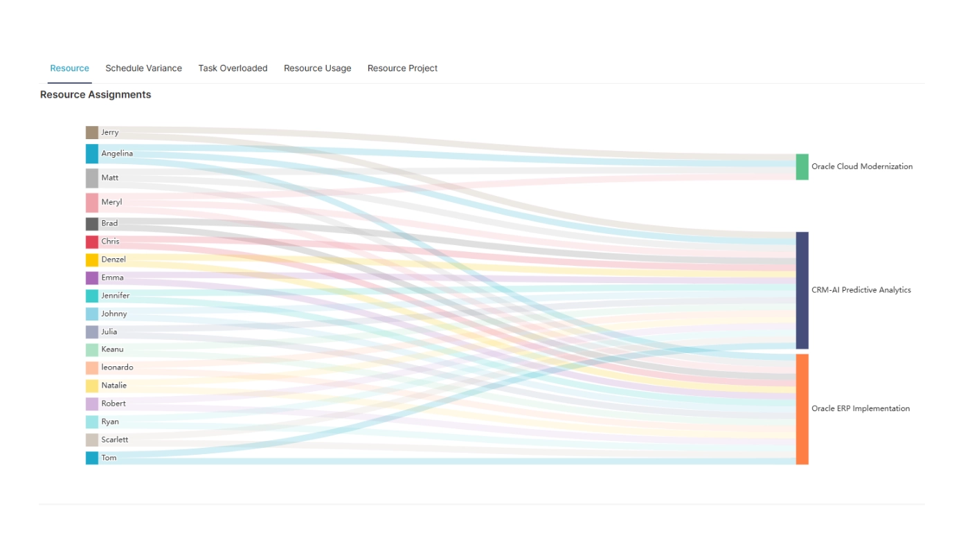Click the Jerry resource label
The width and height of the screenshot is (963, 560).
click(110, 132)
